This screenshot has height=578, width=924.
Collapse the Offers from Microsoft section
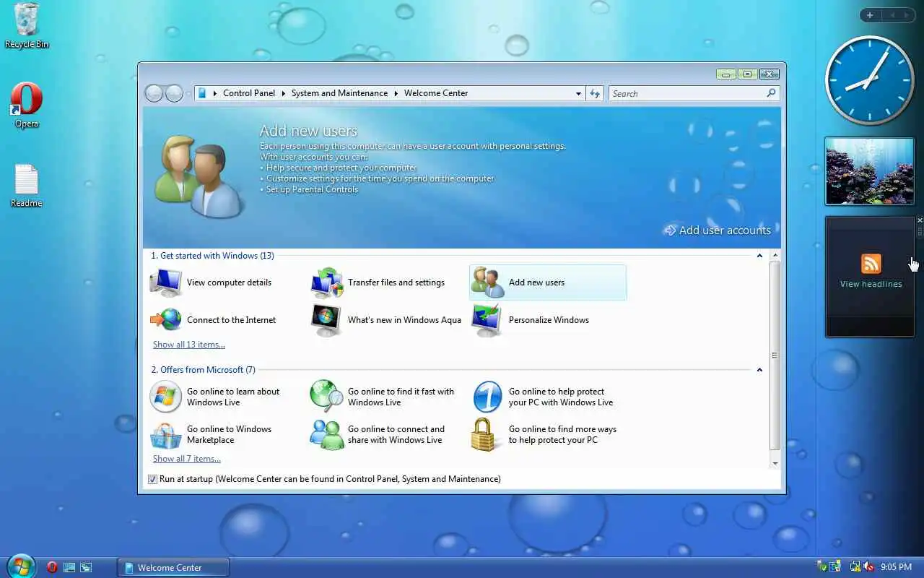pos(759,370)
